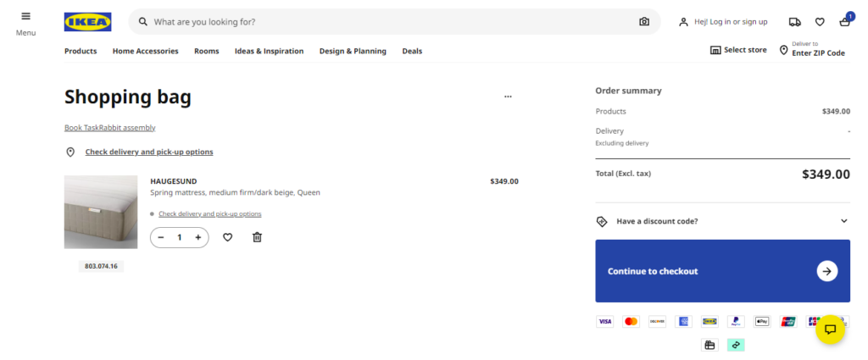This screenshot has height=360, width=868.
Task: Click the location pin by Enter ZIP Code
Action: pos(783,50)
